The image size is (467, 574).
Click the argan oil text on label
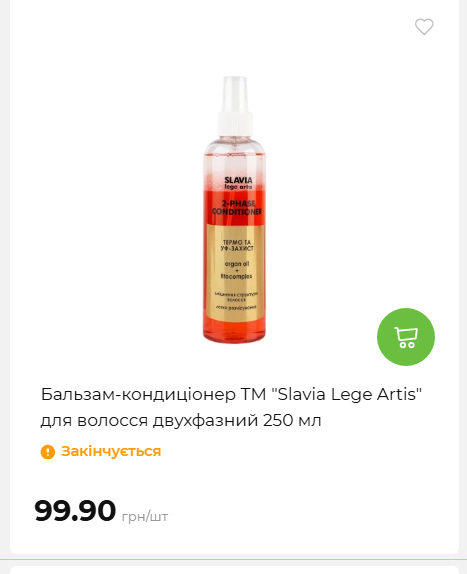point(237,264)
